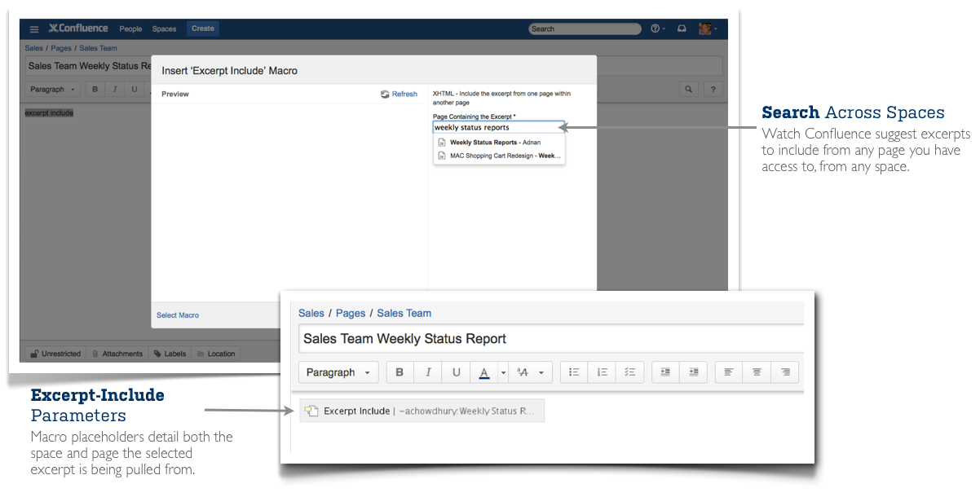Screen dimensions: 980x497
Task: Focus the top Search field
Action: click(585, 29)
